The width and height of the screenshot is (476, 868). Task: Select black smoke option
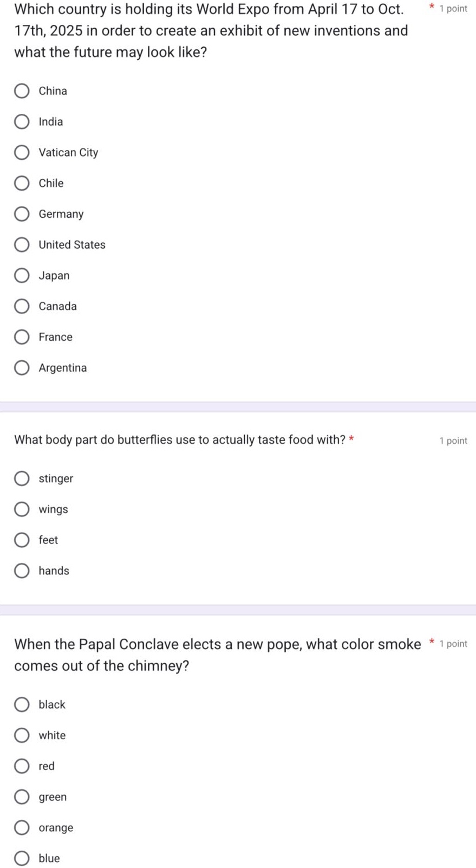22,705
